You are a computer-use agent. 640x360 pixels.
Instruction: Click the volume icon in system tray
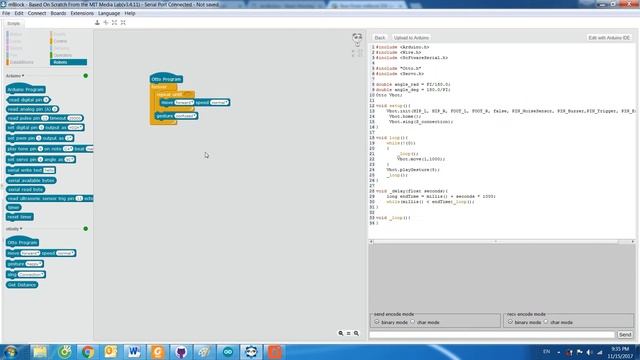pos(589,352)
